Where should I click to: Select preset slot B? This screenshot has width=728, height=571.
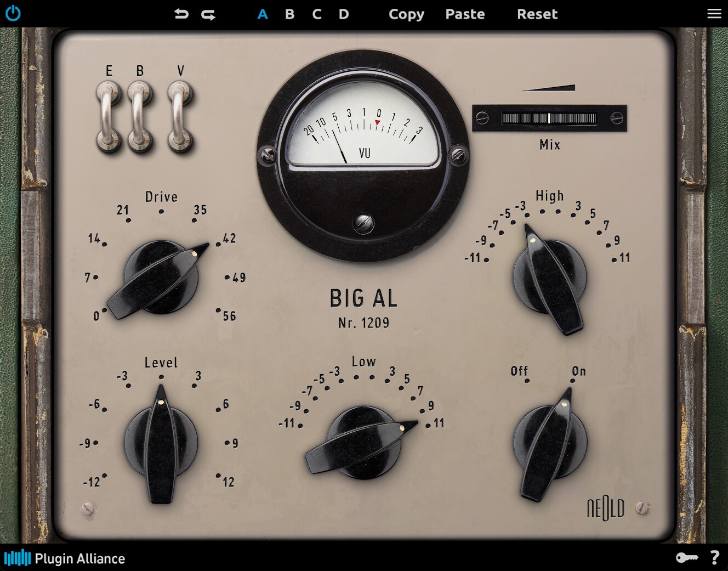289,14
